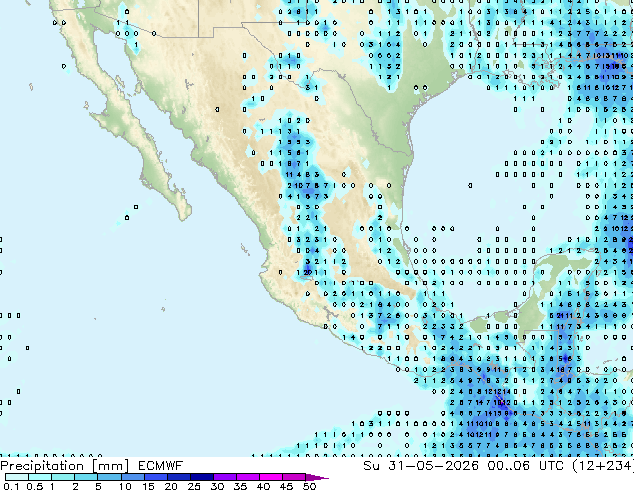Click the 25–30 mm dark navy swatch
The height and width of the screenshot is (490, 634).
[x=202, y=477]
